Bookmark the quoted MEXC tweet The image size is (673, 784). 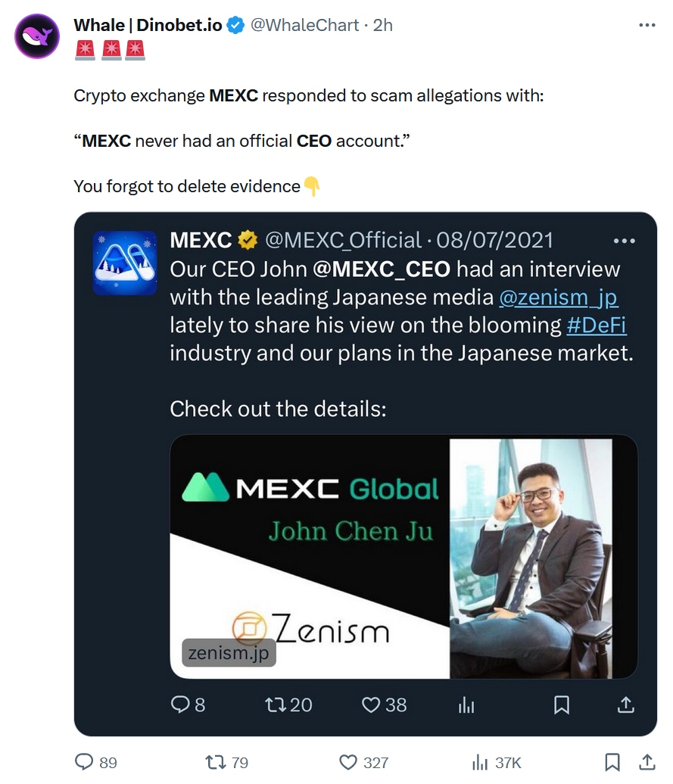point(561,705)
